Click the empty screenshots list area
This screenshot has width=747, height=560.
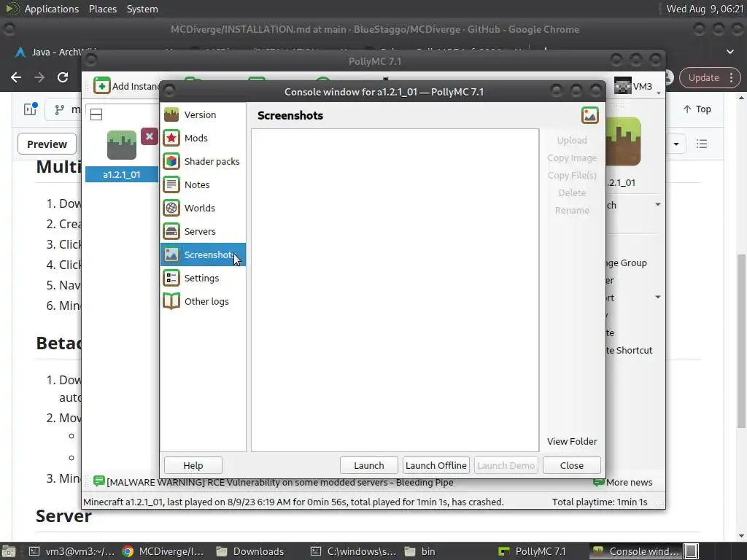click(395, 290)
